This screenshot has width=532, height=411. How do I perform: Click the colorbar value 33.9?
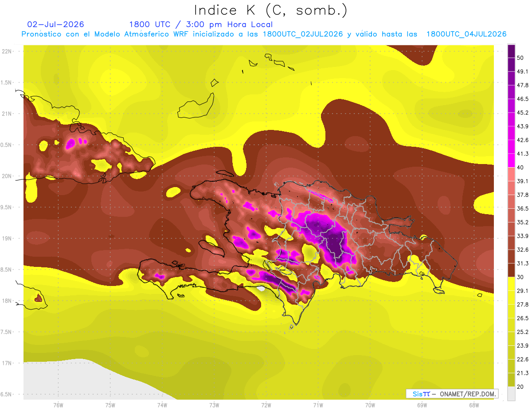[523, 236]
